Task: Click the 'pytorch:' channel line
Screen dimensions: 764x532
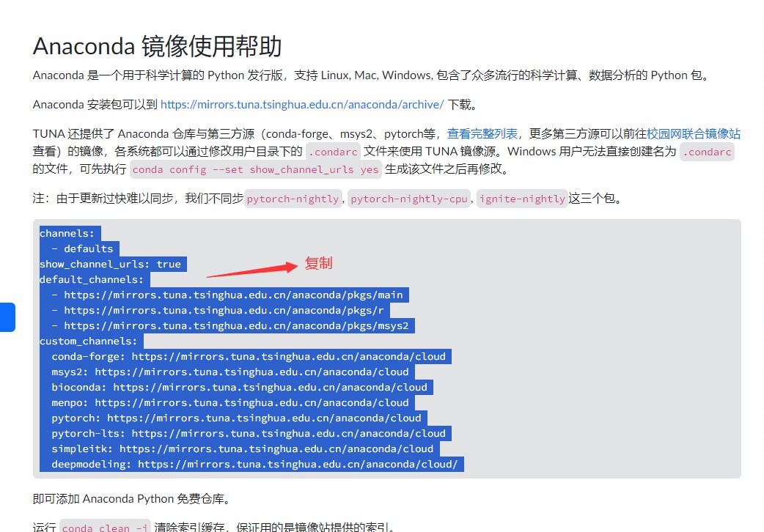Action: (236, 418)
